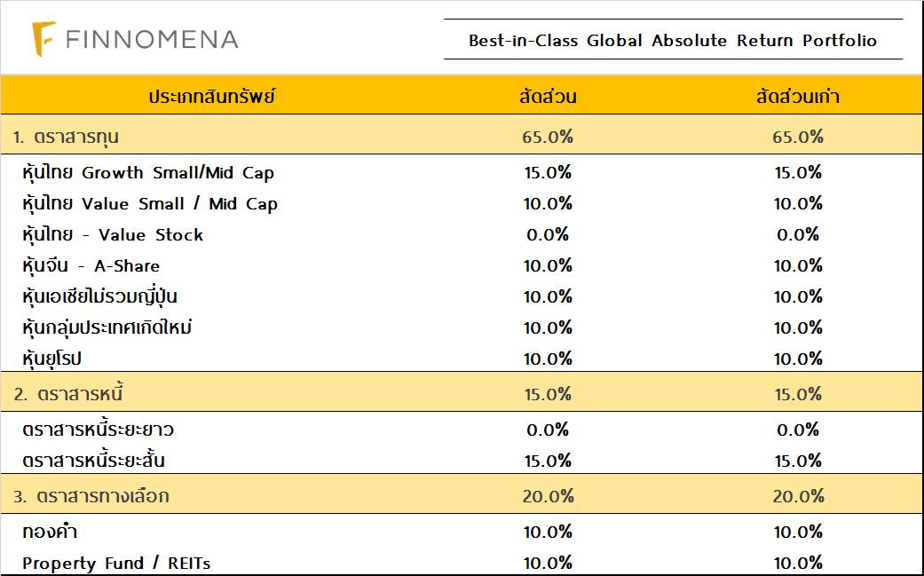The height and width of the screenshot is (576, 924).
Task: Click the Property Fund / REITs label
Action: pyautogui.click(x=116, y=564)
